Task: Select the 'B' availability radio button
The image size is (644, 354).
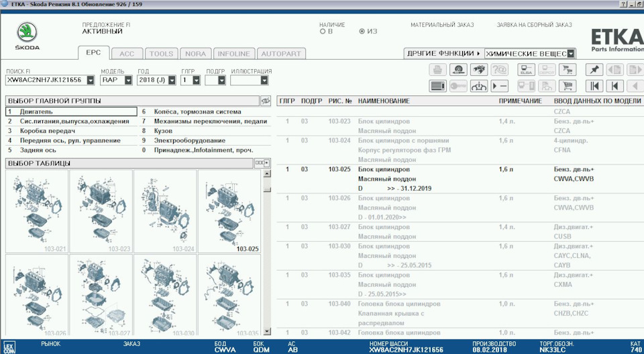Action: pyautogui.click(x=322, y=31)
